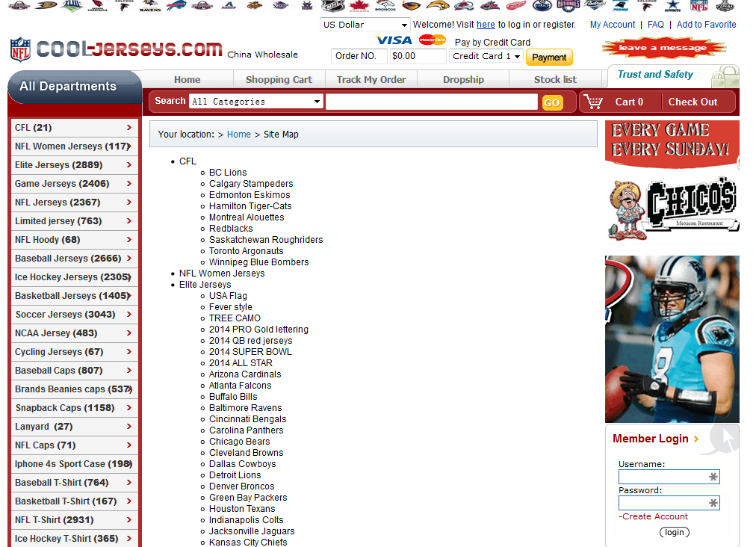Click the Washington Nationals logo
The image size is (756, 547).
[568, 5]
